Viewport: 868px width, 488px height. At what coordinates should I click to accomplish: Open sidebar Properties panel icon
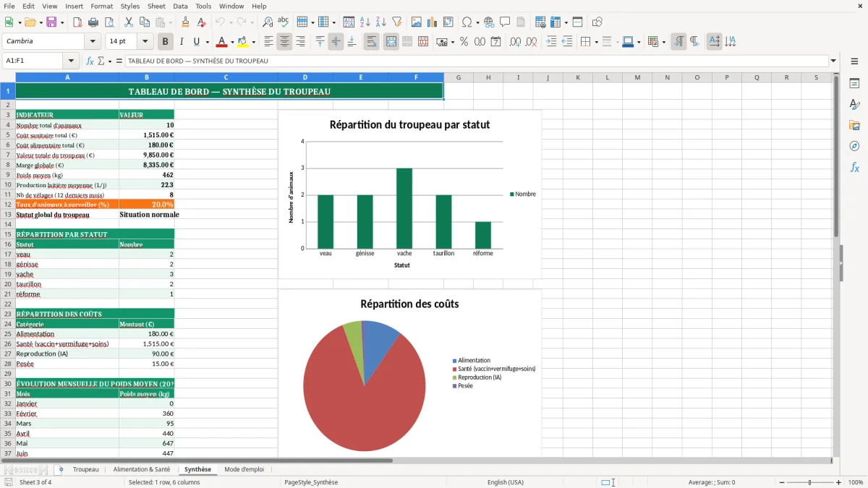854,84
